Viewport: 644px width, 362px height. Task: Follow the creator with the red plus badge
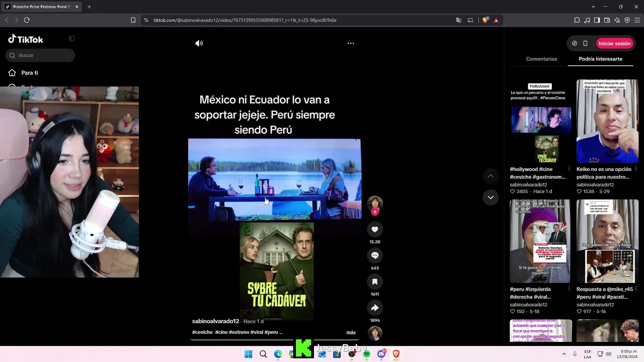(x=375, y=212)
